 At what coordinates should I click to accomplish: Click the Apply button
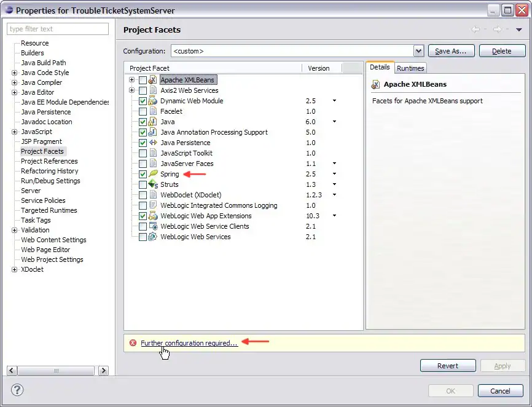tap(503, 366)
